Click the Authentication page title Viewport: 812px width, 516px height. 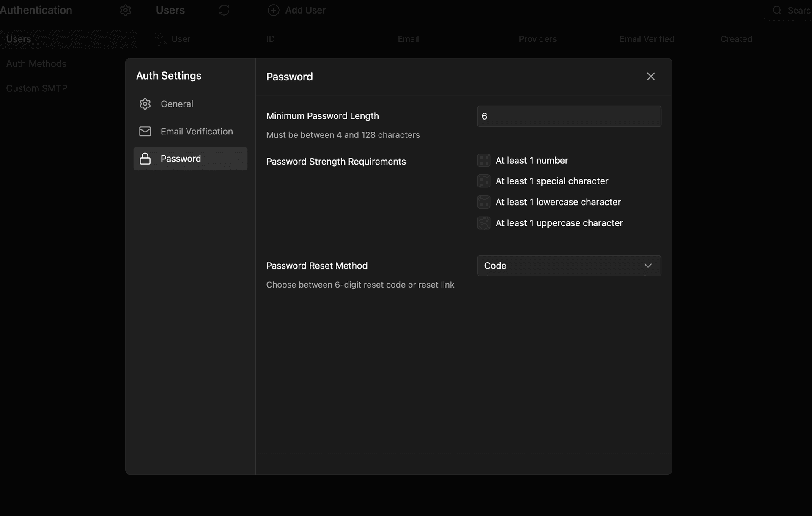[x=36, y=10]
